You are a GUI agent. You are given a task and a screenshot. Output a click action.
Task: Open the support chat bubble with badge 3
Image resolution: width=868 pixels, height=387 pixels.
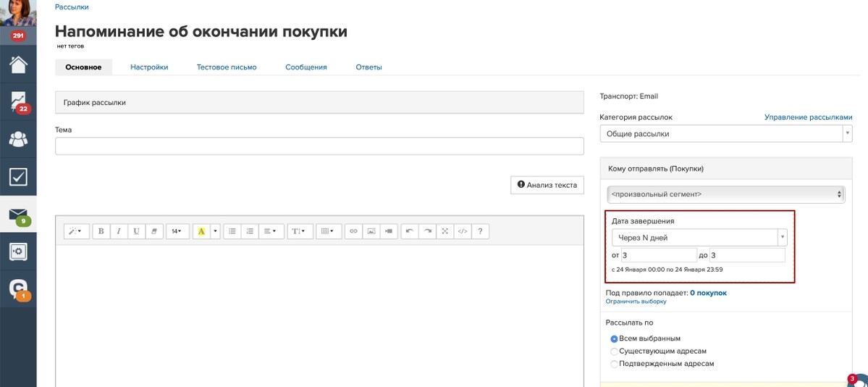coord(859,380)
